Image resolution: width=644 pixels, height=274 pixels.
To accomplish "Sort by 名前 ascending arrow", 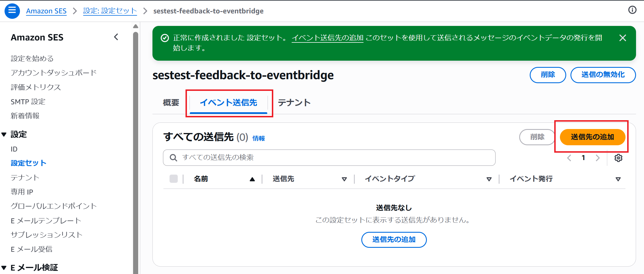I will pos(252,179).
